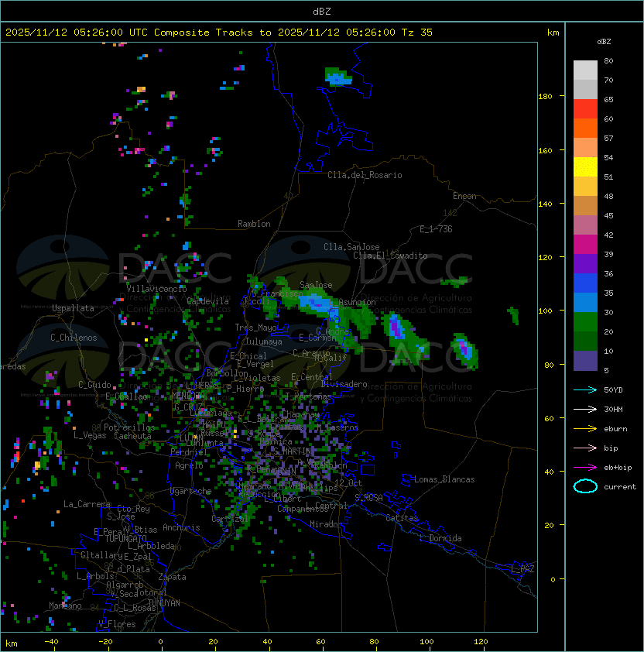This screenshot has height=652, width=644.
Task: Click the 'Agrelo' map label
Action: (x=189, y=465)
